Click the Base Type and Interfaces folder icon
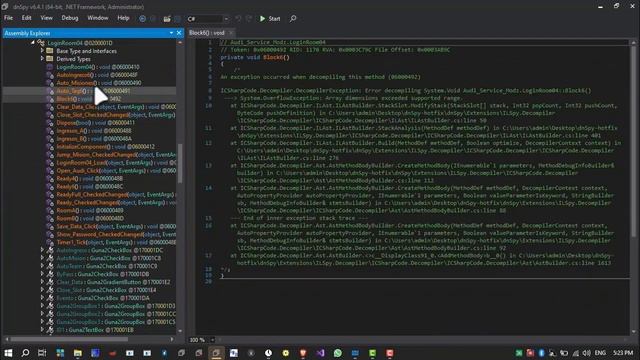This screenshot has width=640, height=360. click(x=50, y=51)
